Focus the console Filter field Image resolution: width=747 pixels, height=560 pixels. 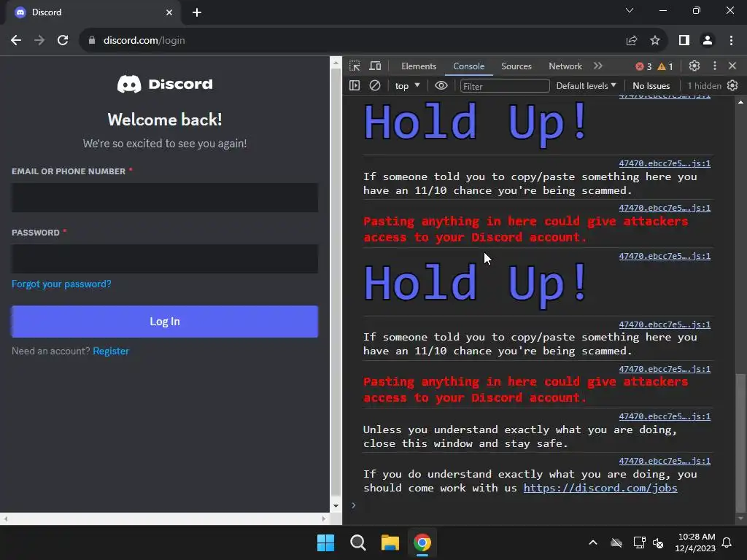click(x=505, y=86)
